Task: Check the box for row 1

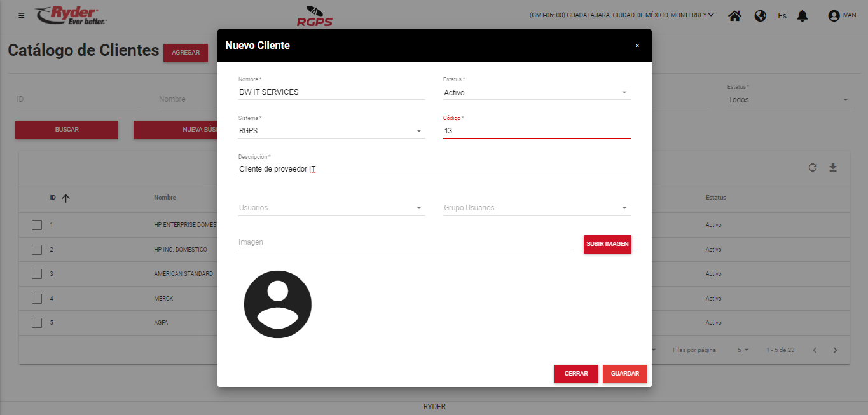Action: [37, 225]
